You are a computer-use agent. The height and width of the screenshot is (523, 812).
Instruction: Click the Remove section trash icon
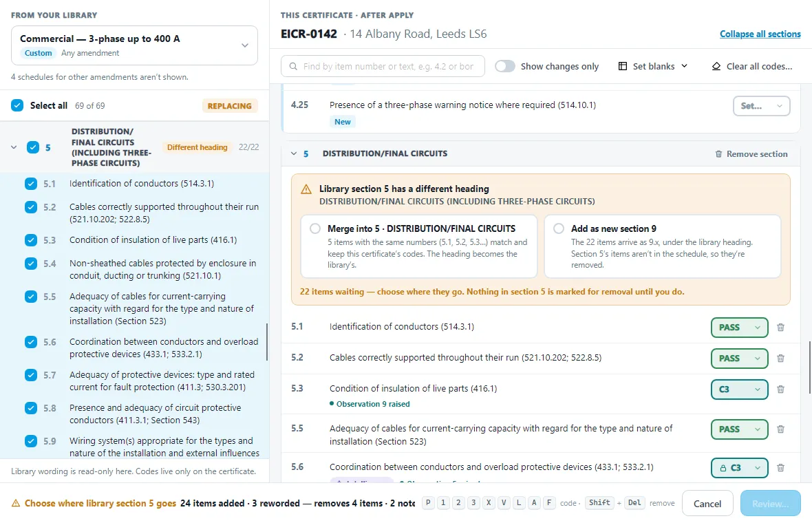click(x=718, y=153)
